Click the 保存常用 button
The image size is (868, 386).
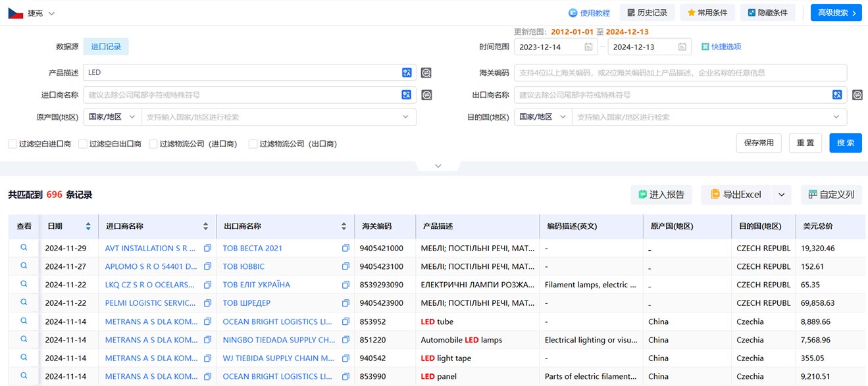tap(759, 143)
